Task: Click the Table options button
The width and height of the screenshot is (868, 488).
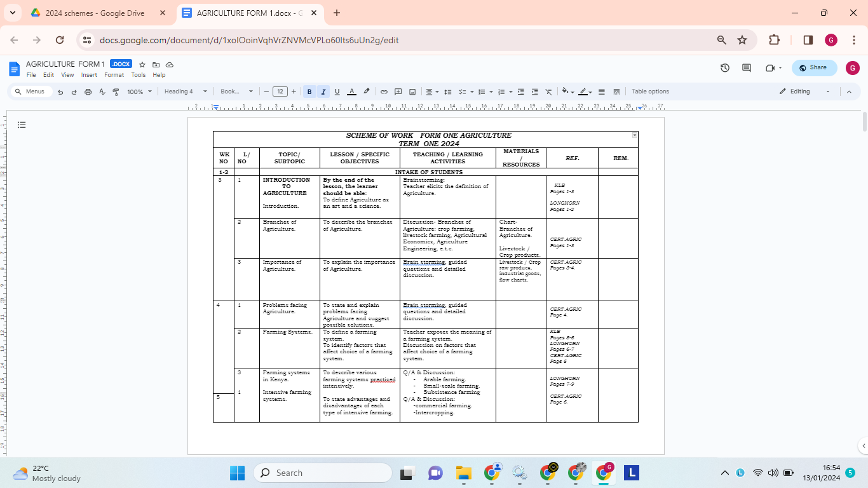Action: point(650,91)
